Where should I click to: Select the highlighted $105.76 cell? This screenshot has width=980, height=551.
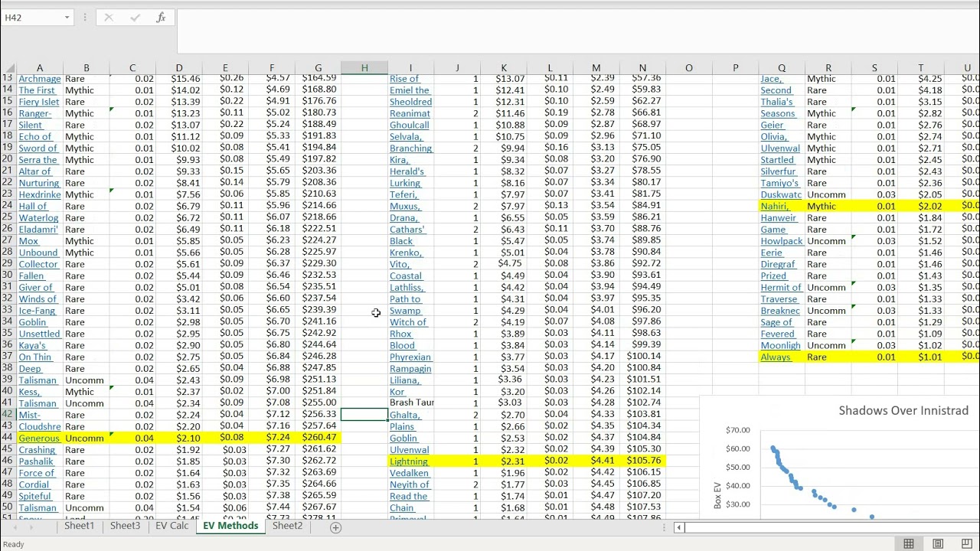tap(642, 461)
